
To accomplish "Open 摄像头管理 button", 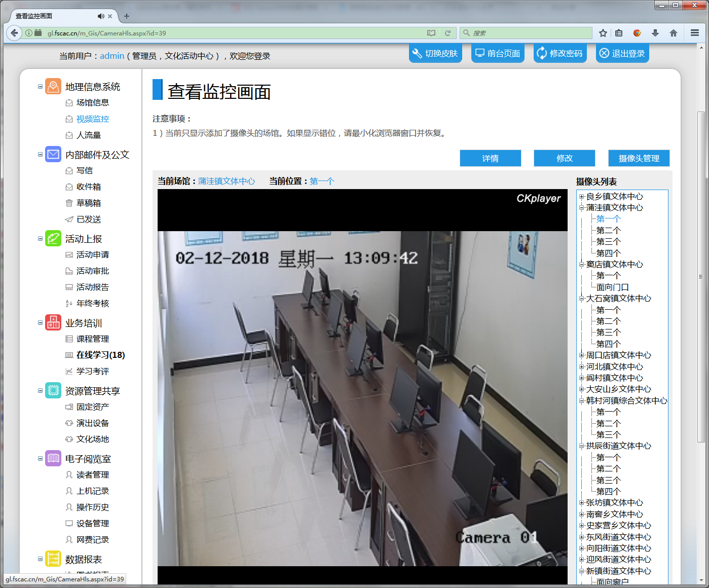I will (x=639, y=158).
